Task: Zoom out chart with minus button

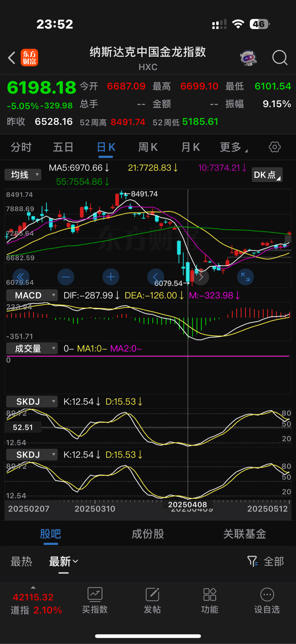Action: (x=66, y=277)
